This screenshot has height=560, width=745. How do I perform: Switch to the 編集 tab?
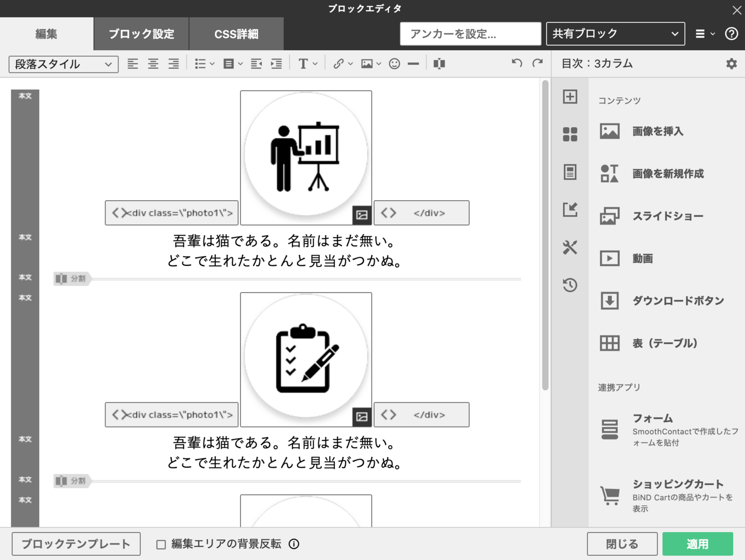coord(47,34)
